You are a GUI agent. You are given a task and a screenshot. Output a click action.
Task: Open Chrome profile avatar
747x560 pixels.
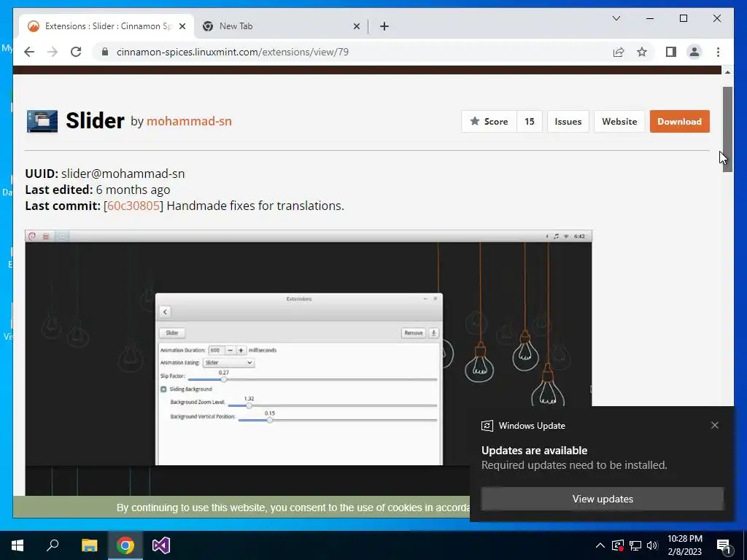point(694,52)
